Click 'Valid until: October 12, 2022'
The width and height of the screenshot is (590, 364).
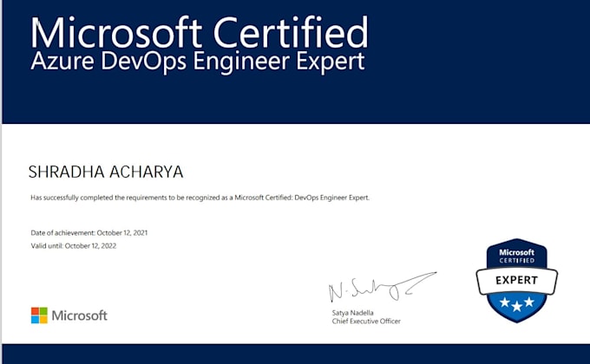74,246
